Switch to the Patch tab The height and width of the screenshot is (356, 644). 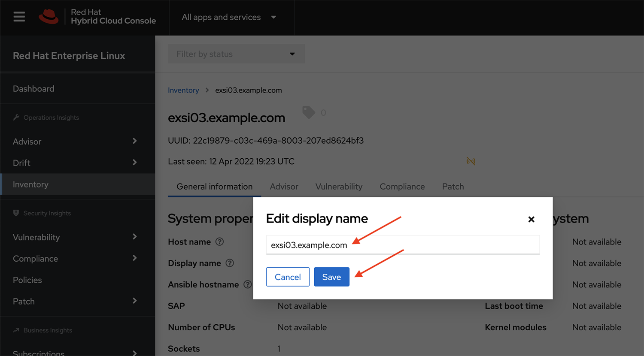453,187
